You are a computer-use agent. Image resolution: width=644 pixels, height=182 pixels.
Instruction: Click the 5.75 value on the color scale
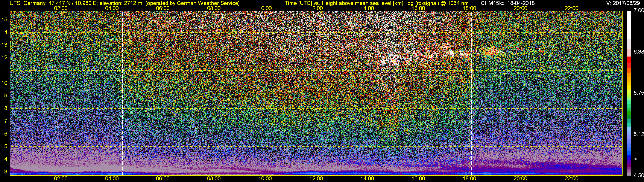click(x=639, y=93)
